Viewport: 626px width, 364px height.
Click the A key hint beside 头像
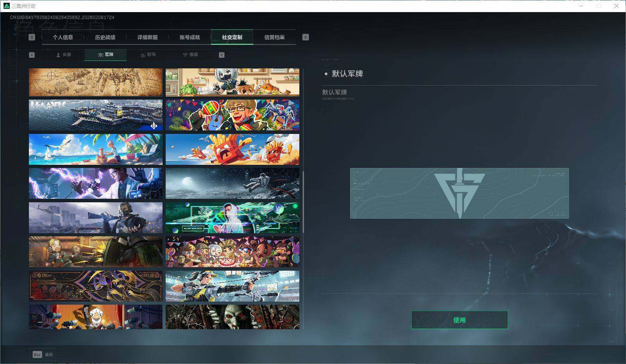(x=32, y=55)
